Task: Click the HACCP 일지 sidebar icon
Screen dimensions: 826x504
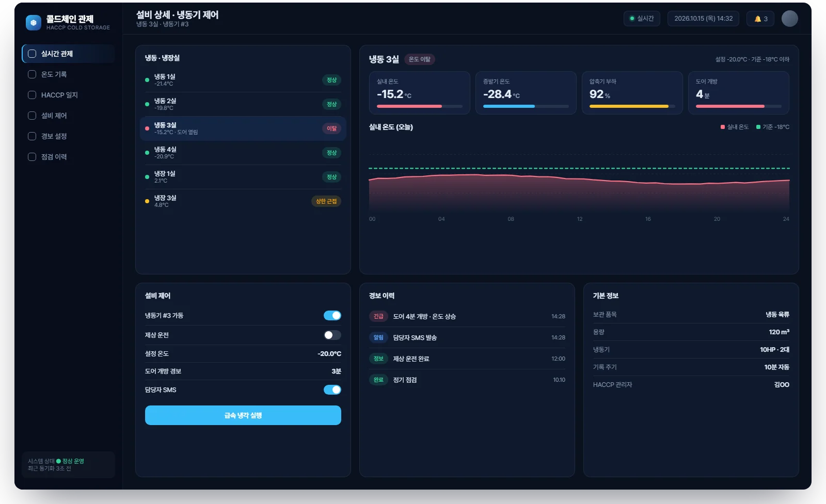Action: coord(32,95)
